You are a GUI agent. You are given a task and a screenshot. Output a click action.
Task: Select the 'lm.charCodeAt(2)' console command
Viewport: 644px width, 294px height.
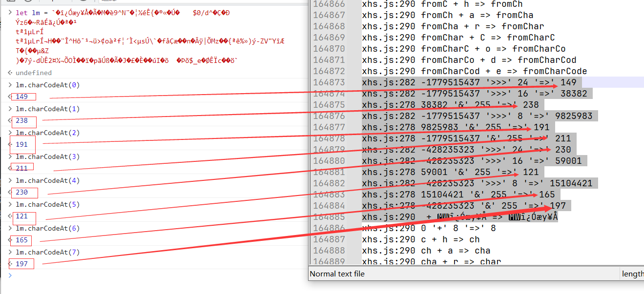(x=47, y=133)
